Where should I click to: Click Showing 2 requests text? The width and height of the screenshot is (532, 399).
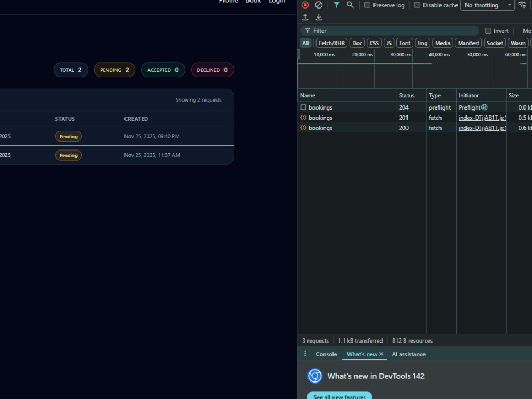tap(198, 100)
